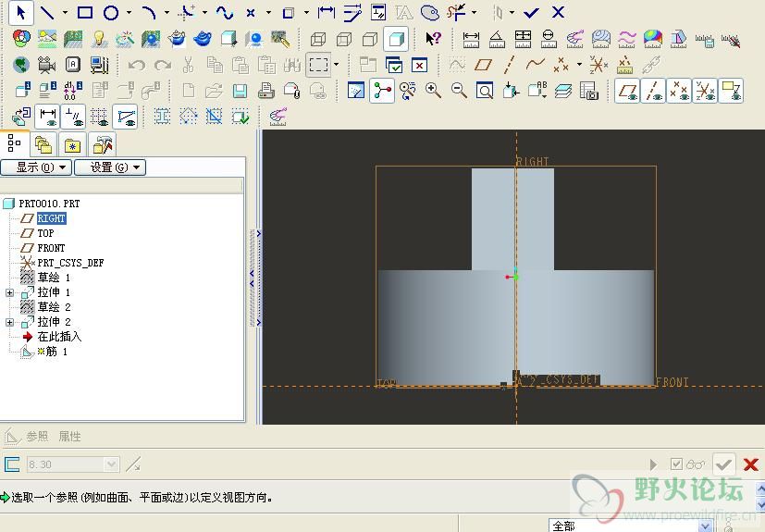Screen dimensions: 765x532
Task: Open the 全部 selection filter dropdown
Action: (630, 526)
